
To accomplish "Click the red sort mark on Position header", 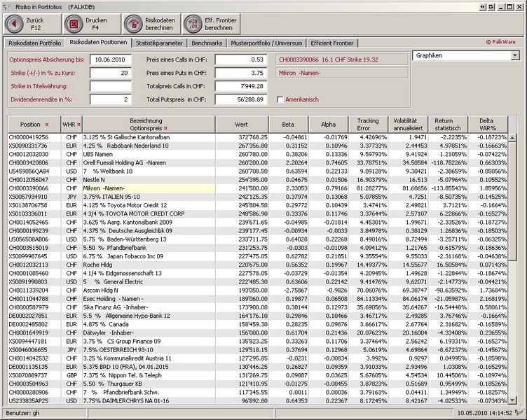I will [47, 125].
